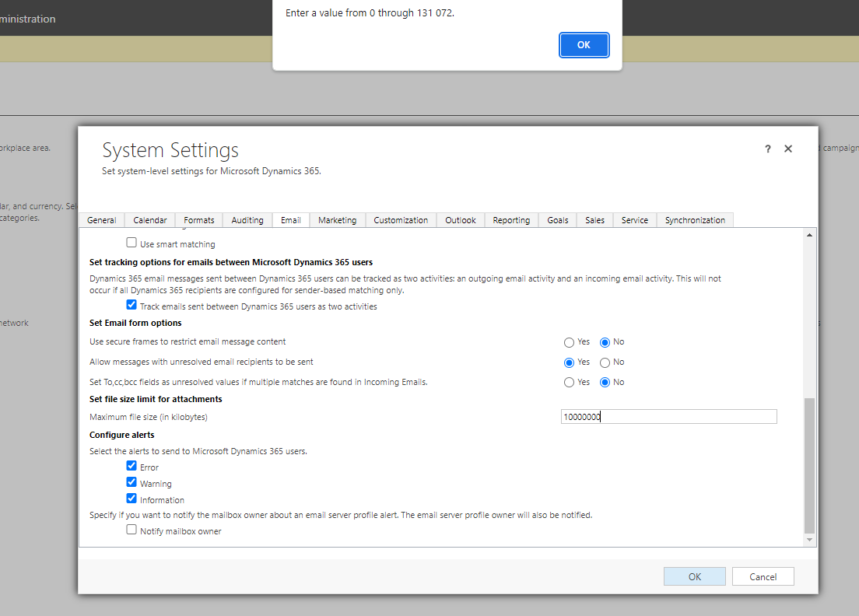Close the System Settings dialog
This screenshot has height=616, width=859.
point(787,149)
